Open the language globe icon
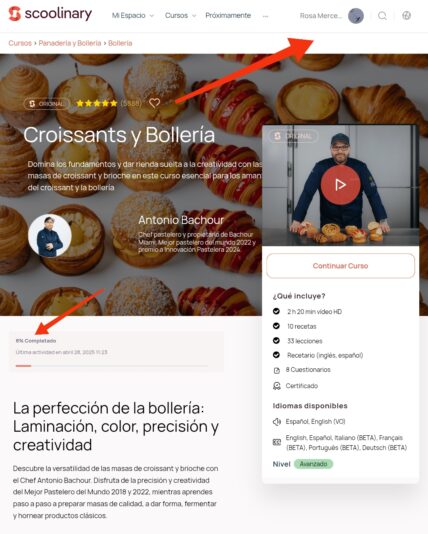Viewport: 428px width, 534px height. click(406, 15)
